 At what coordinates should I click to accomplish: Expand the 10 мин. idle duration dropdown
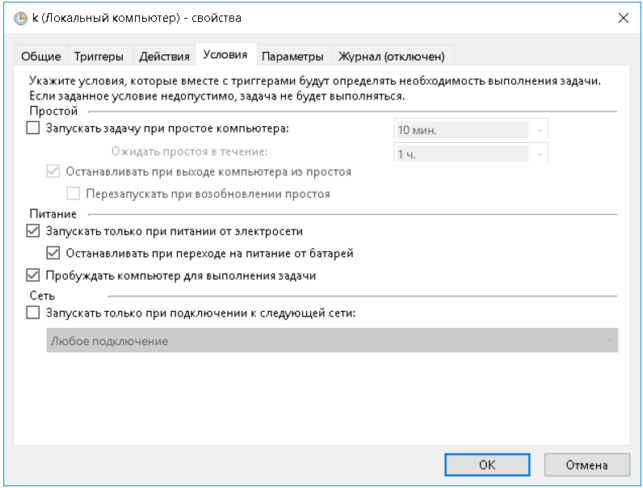[x=471, y=130]
